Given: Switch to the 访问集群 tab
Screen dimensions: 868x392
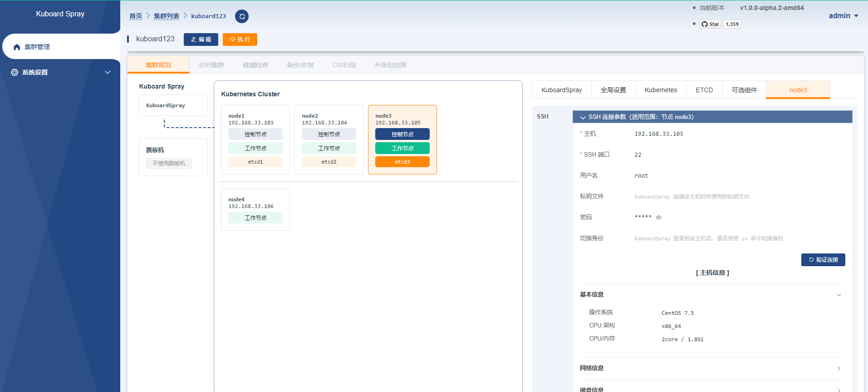Looking at the screenshot, I should 211,65.
